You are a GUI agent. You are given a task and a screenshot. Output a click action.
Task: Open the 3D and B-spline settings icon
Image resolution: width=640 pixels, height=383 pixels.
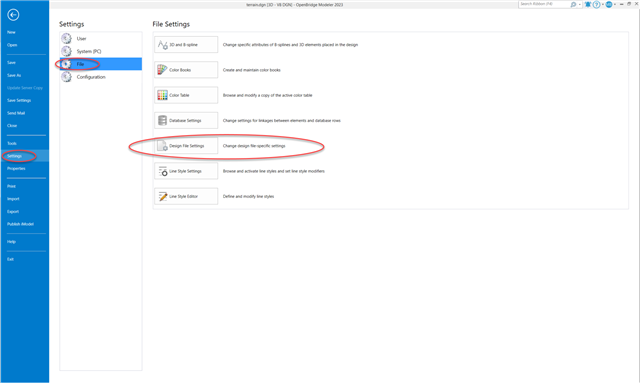(162, 45)
